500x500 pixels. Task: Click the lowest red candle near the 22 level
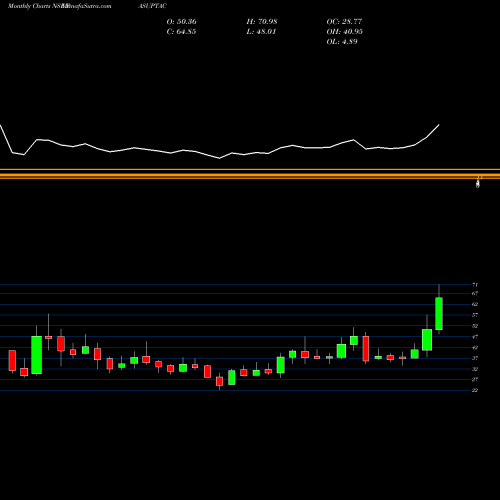point(219,381)
